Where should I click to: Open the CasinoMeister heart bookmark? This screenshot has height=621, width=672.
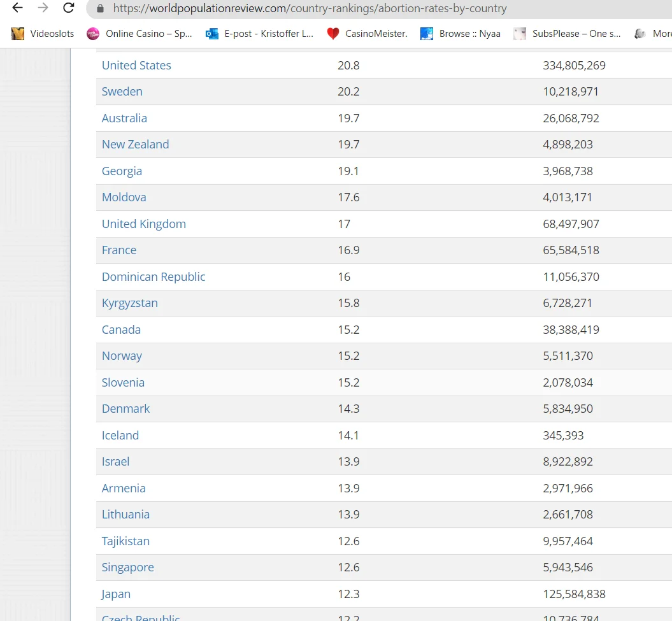point(367,33)
